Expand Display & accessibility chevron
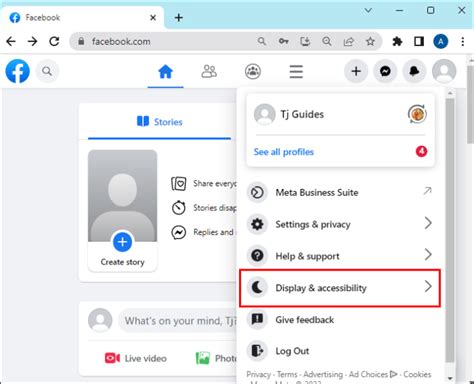This screenshot has height=384, width=474. coord(428,286)
